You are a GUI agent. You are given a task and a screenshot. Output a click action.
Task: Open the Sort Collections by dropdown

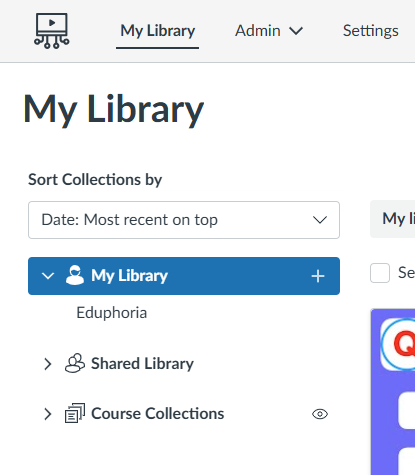184,220
